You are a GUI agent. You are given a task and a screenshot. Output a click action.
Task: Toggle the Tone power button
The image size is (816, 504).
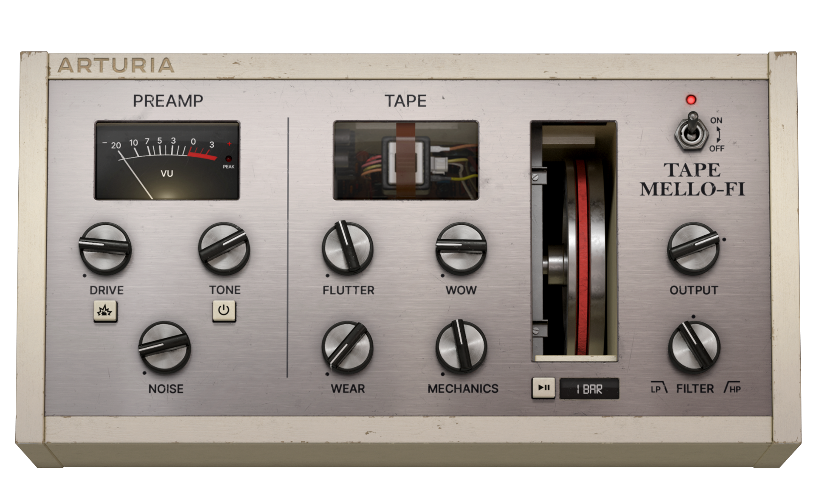[224, 311]
